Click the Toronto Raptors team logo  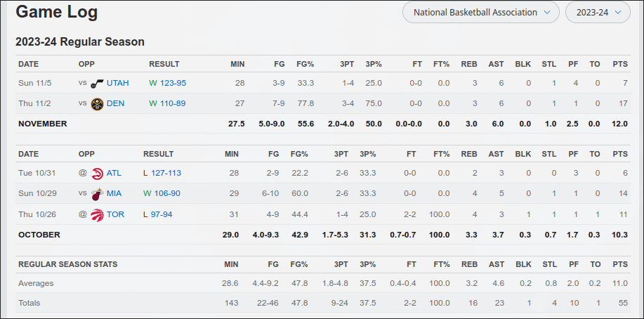pyautogui.click(x=97, y=214)
